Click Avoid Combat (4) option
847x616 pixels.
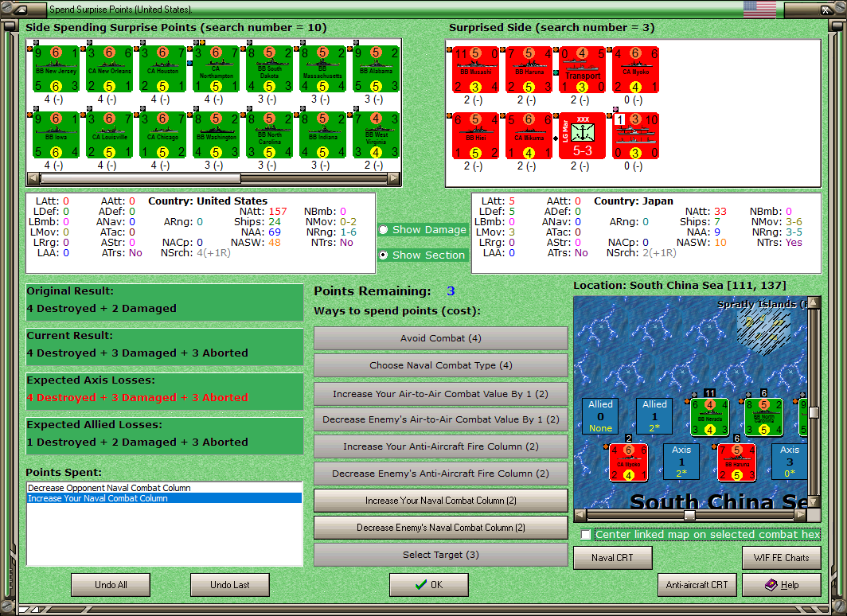pos(441,338)
